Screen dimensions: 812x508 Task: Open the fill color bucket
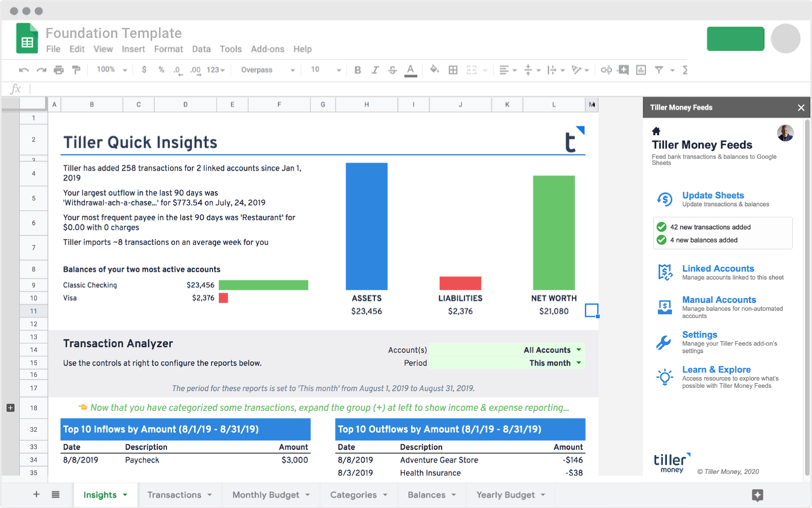pyautogui.click(x=434, y=70)
